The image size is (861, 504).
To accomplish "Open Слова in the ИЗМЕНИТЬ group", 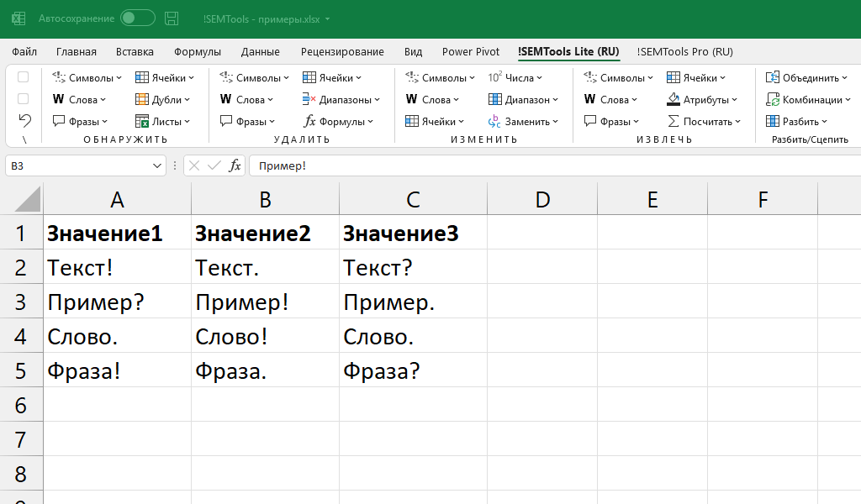I will coord(433,100).
